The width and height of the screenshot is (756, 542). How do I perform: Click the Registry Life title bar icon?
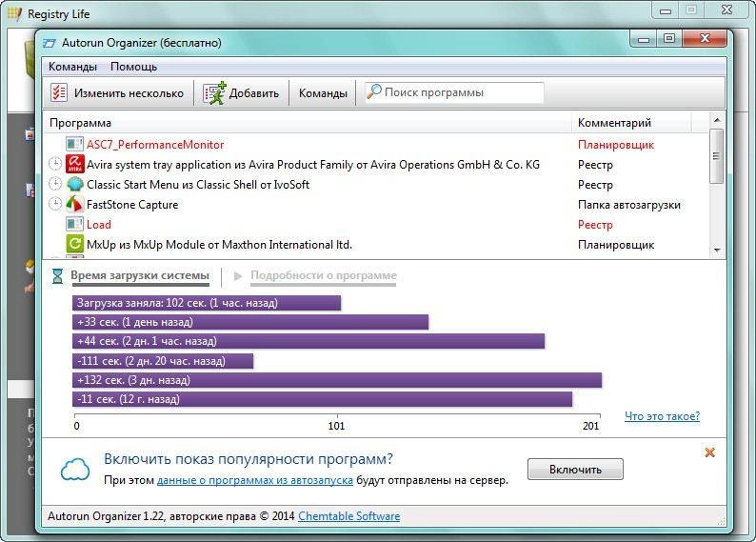pyautogui.click(x=15, y=13)
